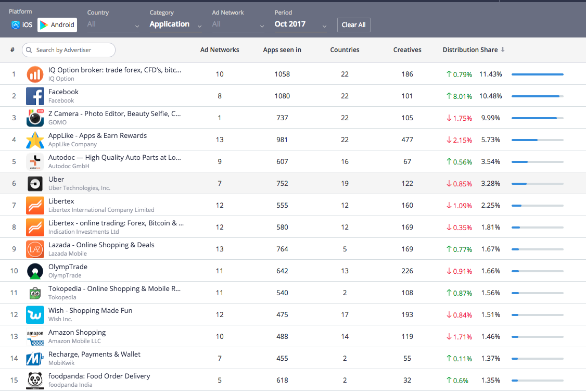The image size is (586, 392).
Task: Click the 11.43% share value
Action: point(490,74)
